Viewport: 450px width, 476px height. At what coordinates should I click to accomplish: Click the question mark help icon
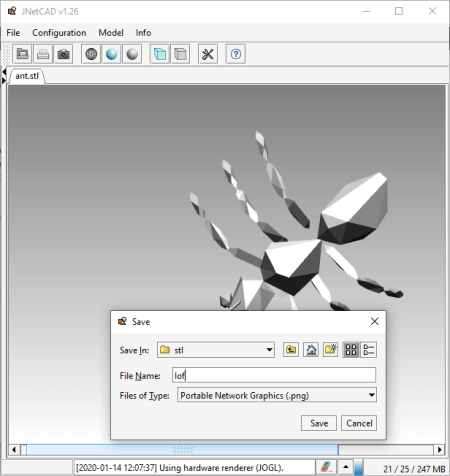[236, 54]
